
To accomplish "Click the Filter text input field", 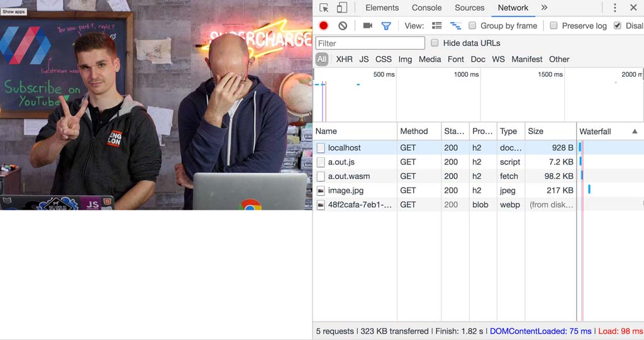I will [x=370, y=43].
